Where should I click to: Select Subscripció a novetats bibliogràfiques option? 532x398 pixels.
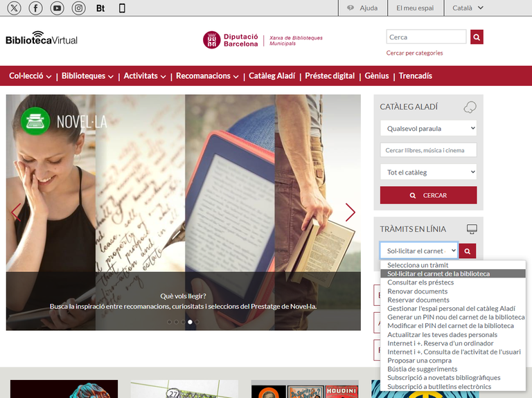(x=453, y=378)
